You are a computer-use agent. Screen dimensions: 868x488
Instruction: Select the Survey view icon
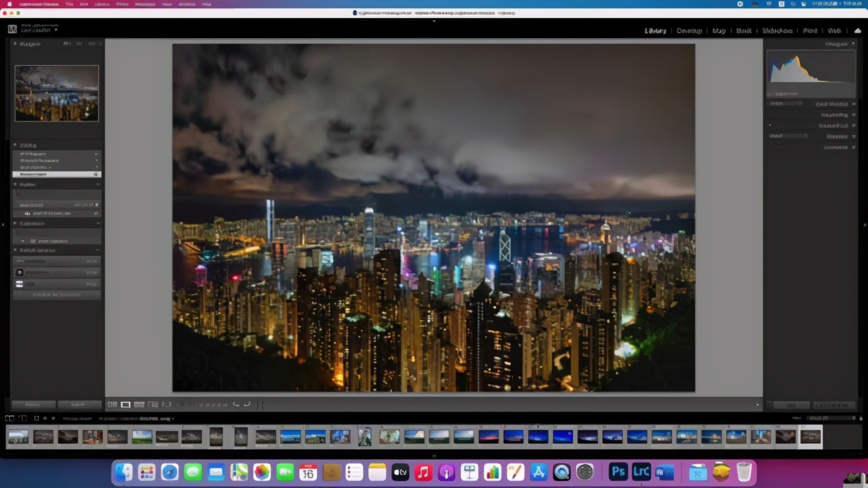(x=153, y=404)
